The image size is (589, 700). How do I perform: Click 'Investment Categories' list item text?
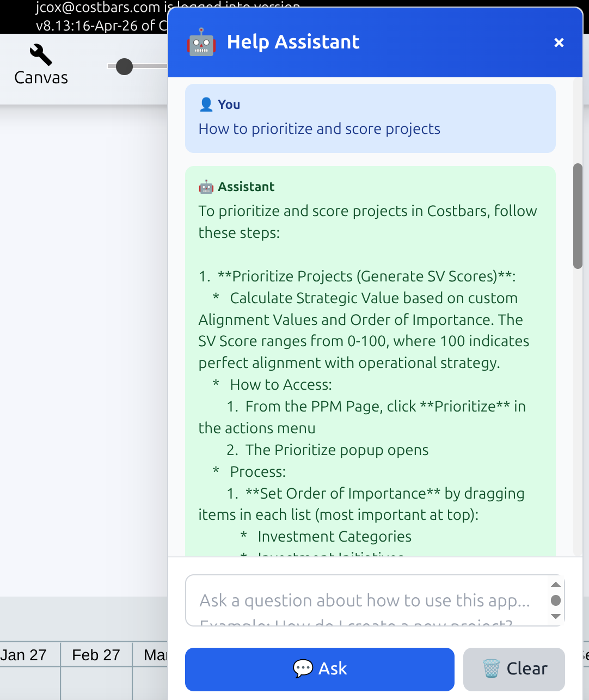(x=334, y=537)
